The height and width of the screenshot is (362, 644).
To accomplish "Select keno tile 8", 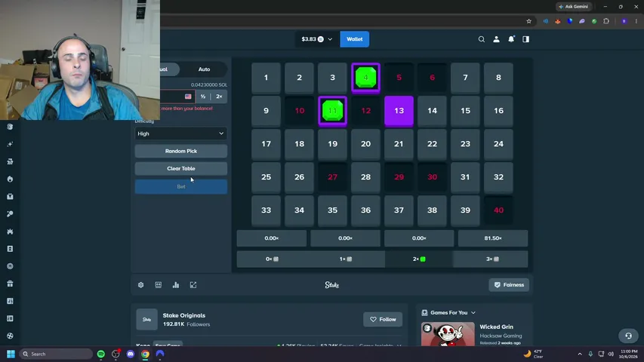I will point(498,78).
